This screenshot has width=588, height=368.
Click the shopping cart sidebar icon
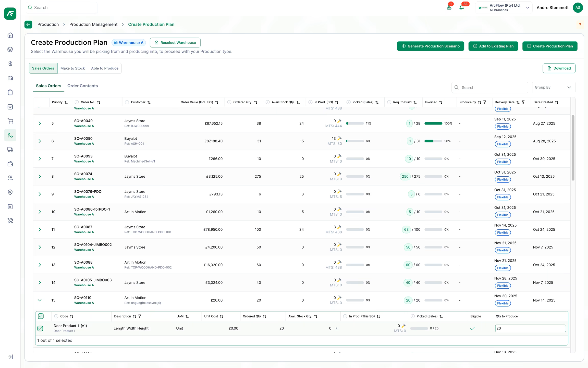pyautogui.click(x=10, y=121)
